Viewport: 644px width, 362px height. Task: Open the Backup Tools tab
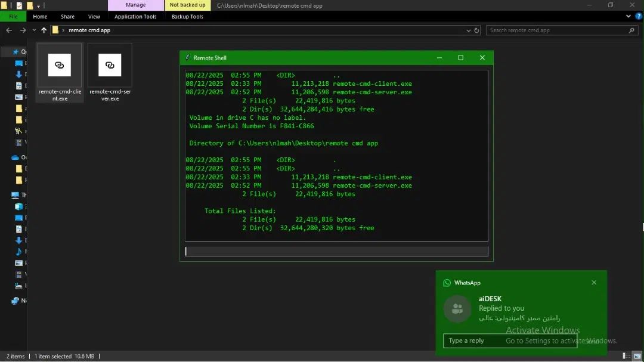pyautogui.click(x=187, y=17)
